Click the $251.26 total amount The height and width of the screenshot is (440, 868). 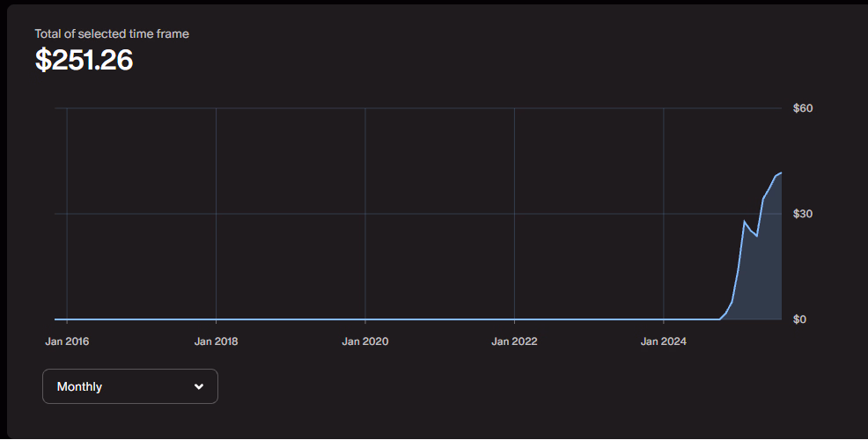(84, 60)
